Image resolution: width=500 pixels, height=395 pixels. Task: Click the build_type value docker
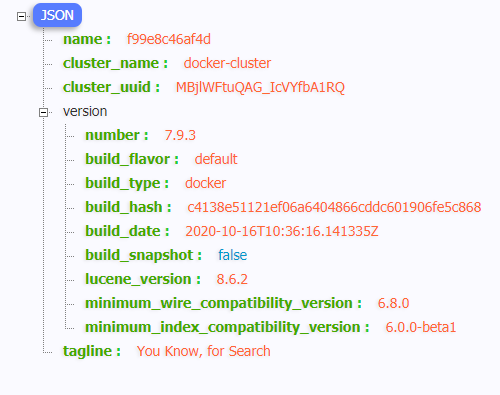coord(206,183)
